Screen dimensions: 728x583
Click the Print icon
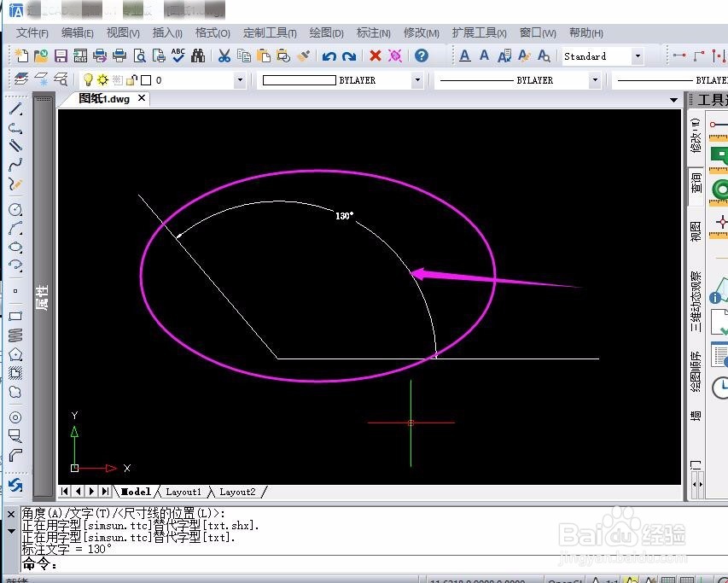(119, 55)
